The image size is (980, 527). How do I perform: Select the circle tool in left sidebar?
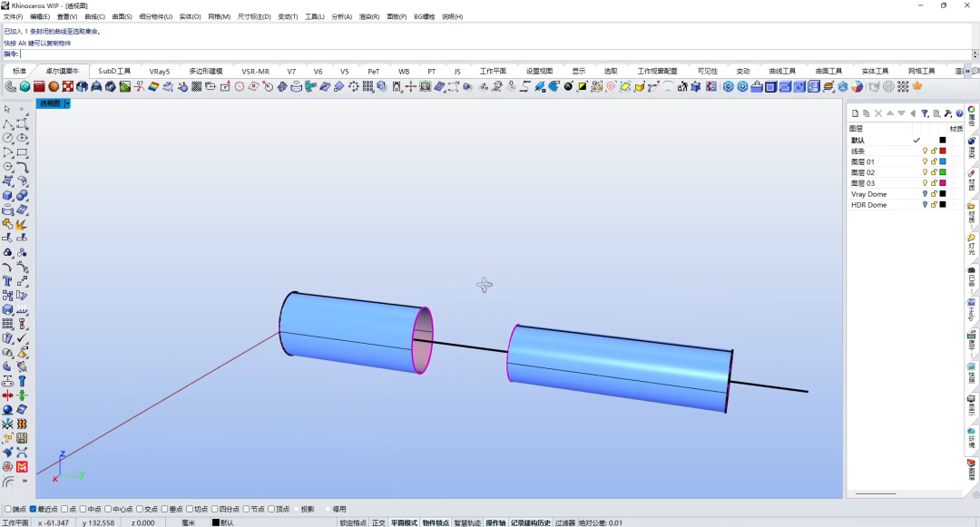pyautogui.click(x=7, y=138)
